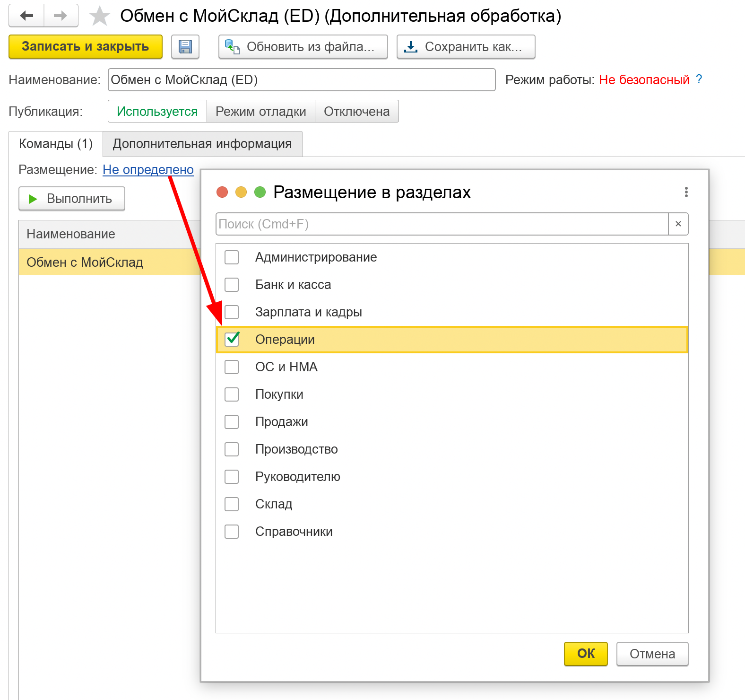Add form to favorites with star icon
This screenshot has width=745, height=700.
100,16
